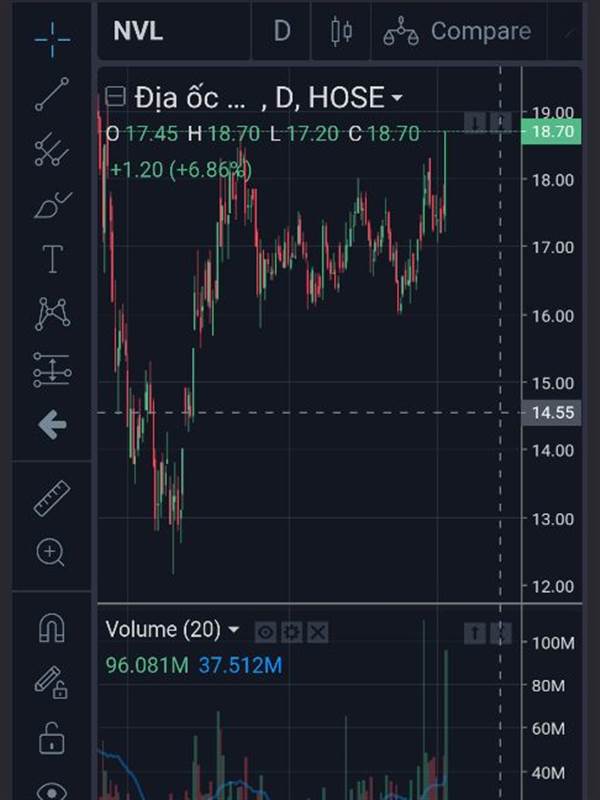The height and width of the screenshot is (800, 600).
Task: Toggle stay in drawing mode
Action: (x=51, y=683)
